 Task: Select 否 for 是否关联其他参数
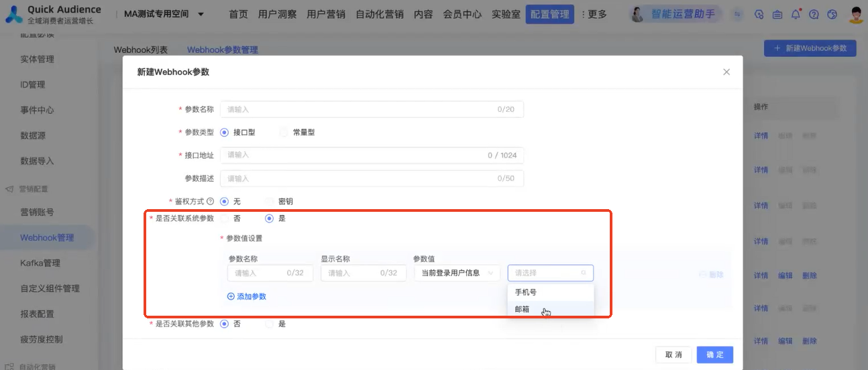224,324
